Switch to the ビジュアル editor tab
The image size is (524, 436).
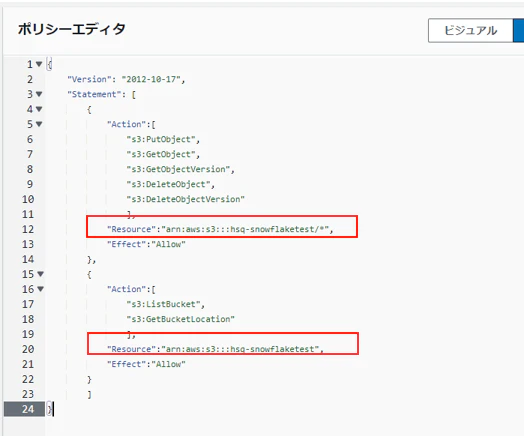[x=470, y=30]
